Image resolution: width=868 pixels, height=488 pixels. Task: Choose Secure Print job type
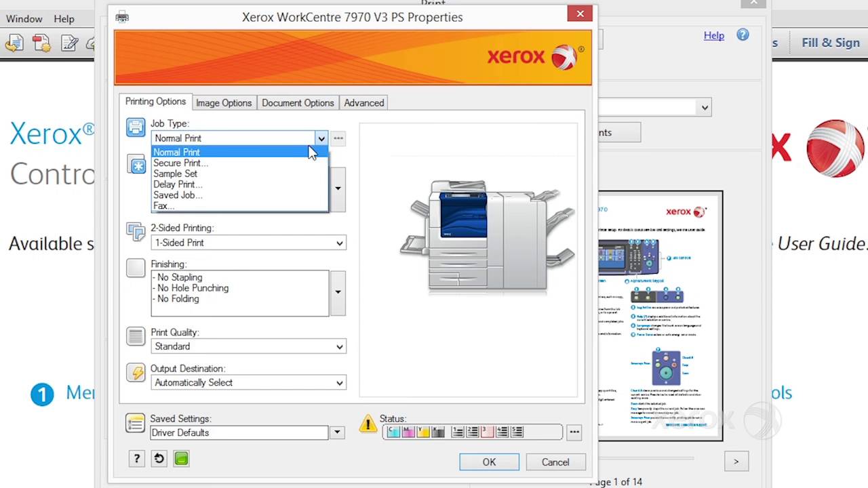point(239,163)
